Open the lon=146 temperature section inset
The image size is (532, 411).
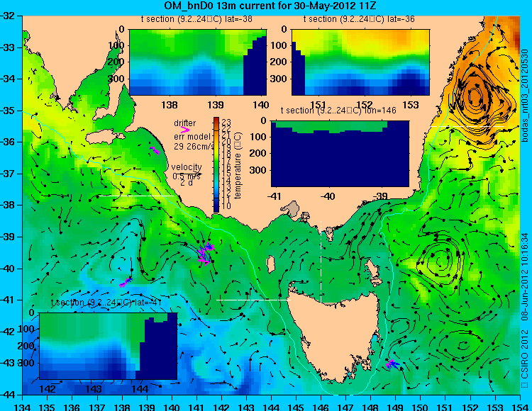tap(340, 154)
